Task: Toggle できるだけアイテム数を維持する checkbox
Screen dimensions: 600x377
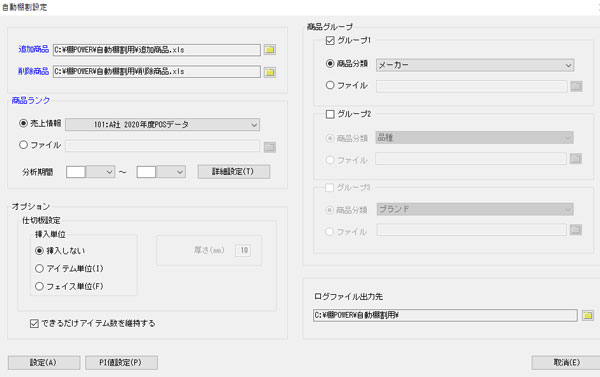Action: pyautogui.click(x=34, y=324)
